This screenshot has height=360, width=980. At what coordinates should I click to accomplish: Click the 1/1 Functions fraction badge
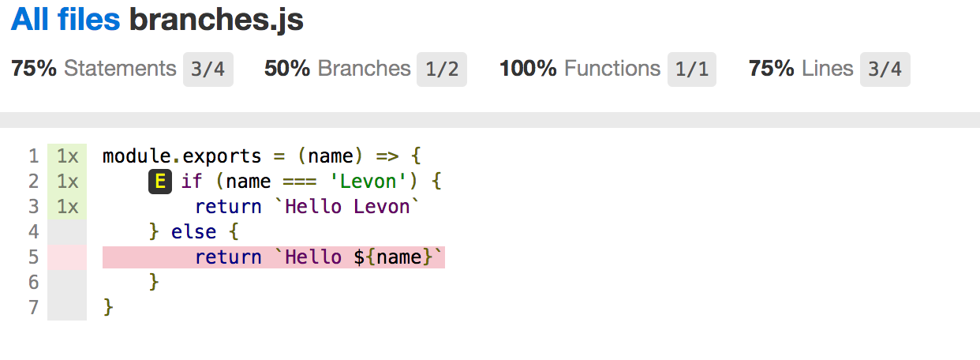pyautogui.click(x=692, y=69)
